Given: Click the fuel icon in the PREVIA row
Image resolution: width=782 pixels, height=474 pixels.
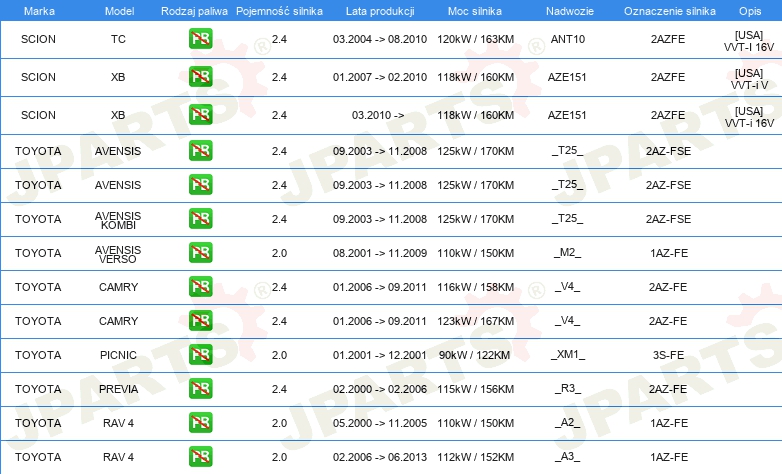Looking at the screenshot, I should pos(200,388).
